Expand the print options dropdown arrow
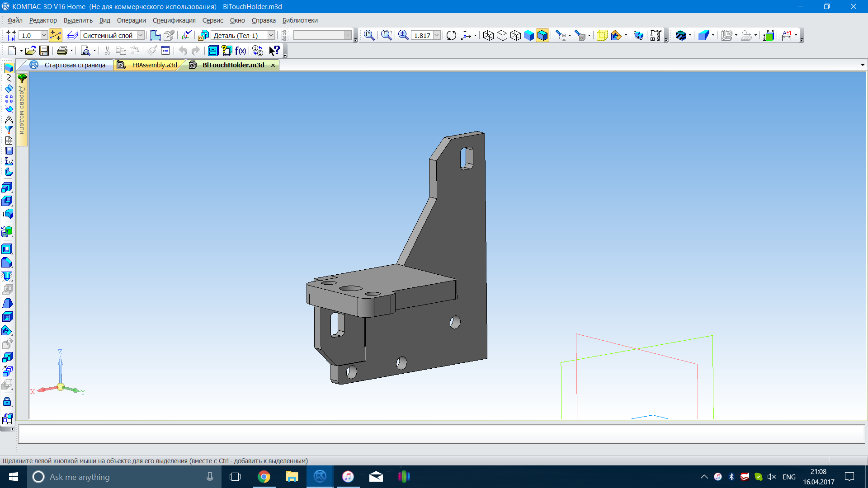The width and height of the screenshot is (868, 488). (x=72, y=51)
